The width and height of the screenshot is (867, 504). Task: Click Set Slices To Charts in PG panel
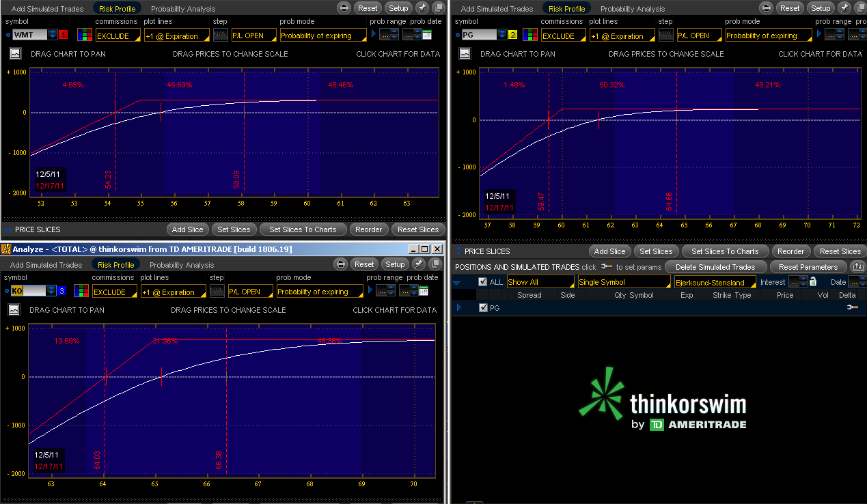725,251
